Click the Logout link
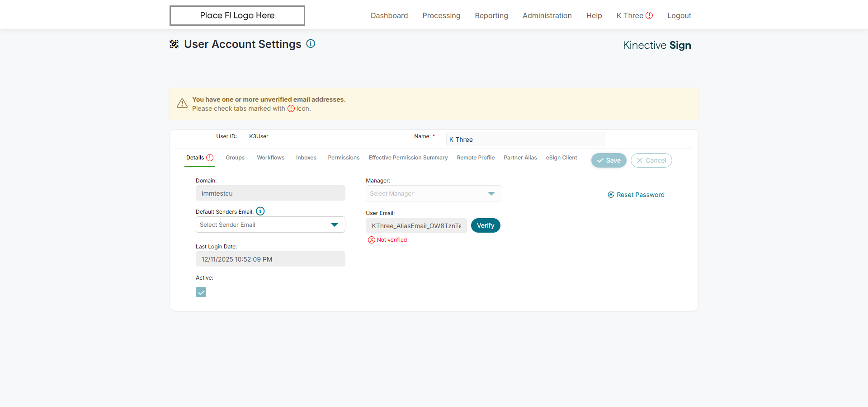Viewport: 868px width, 407px height. (x=679, y=15)
